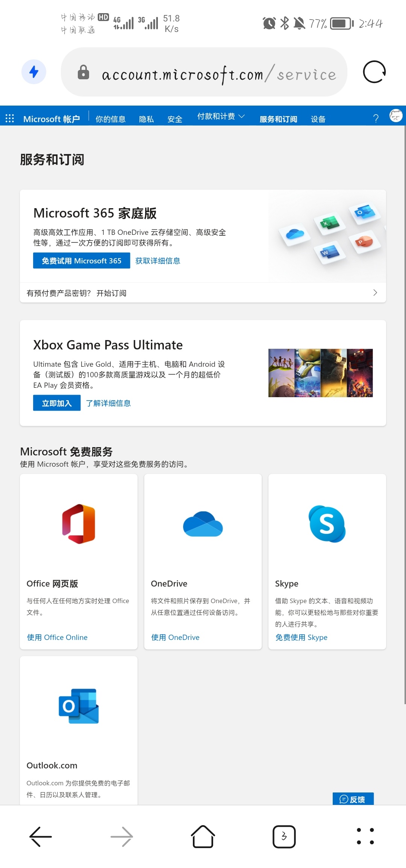Expand 付款和计费 dropdown menu

coord(221,116)
